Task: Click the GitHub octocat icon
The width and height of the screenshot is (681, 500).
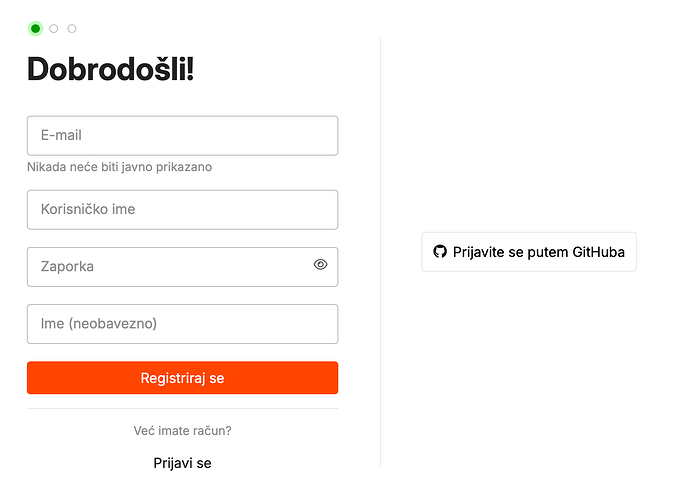Action: [x=439, y=252]
